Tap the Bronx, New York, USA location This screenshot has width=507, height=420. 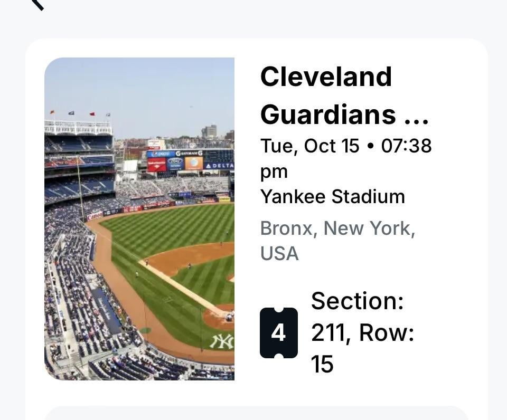tap(337, 241)
